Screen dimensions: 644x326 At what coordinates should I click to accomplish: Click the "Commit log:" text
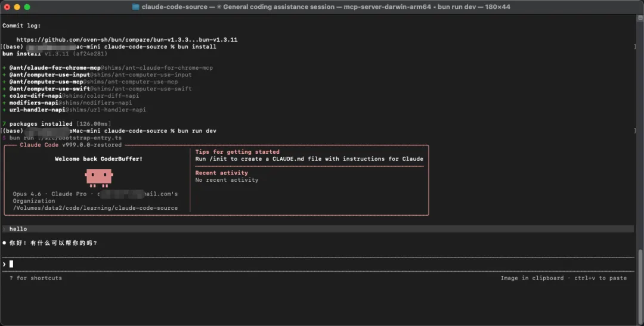tap(21, 26)
